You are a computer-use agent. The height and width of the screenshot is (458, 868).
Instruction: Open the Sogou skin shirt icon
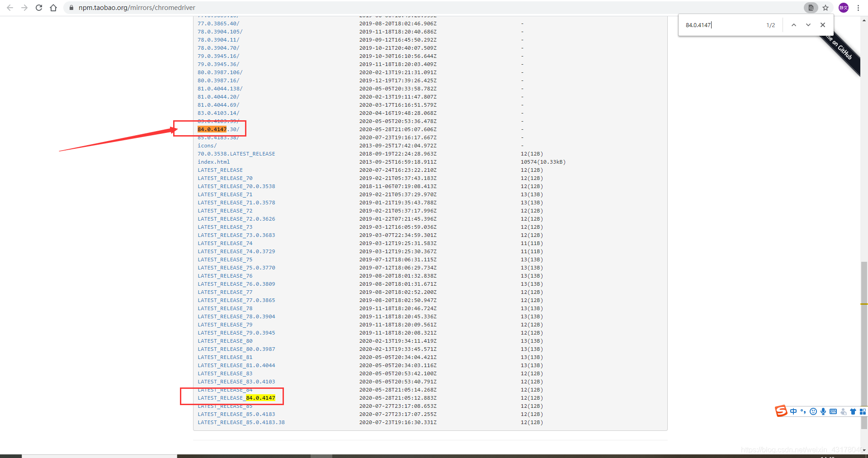click(x=854, y=411)
